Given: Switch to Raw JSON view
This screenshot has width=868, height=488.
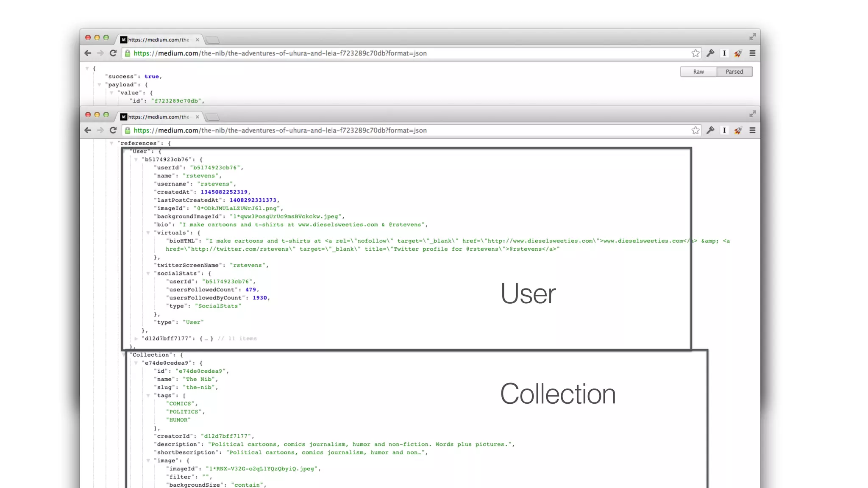Looking at the screenshot, I should tap(698, 72).
